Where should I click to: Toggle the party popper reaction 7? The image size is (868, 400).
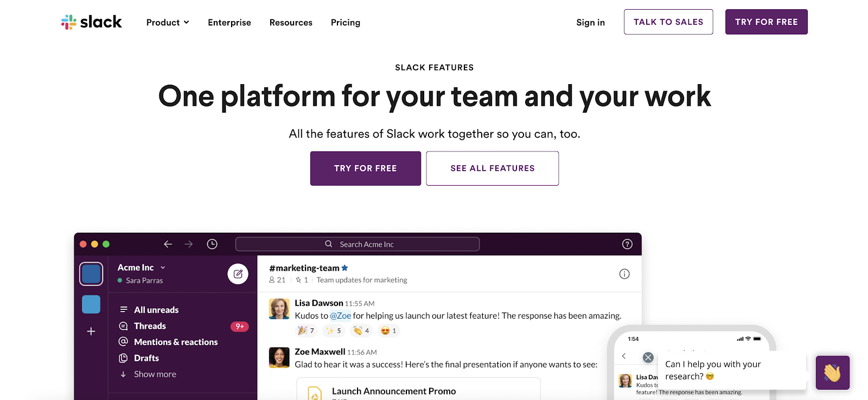coord(306,331)
